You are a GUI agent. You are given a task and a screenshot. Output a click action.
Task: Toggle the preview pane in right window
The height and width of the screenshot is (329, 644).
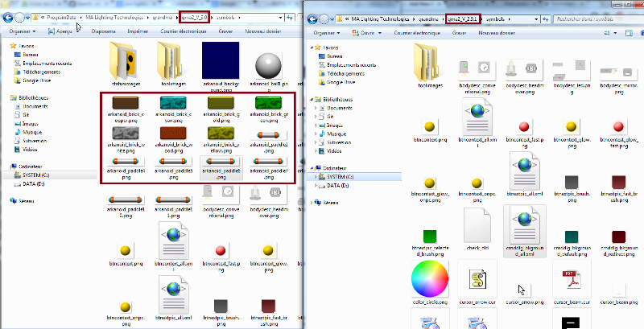point(628,33)
